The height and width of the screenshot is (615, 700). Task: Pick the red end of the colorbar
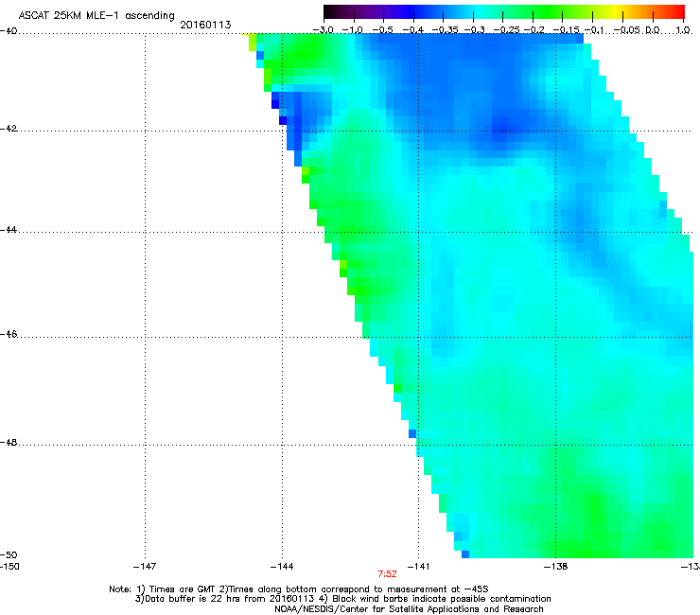click(x=678, y=12)
